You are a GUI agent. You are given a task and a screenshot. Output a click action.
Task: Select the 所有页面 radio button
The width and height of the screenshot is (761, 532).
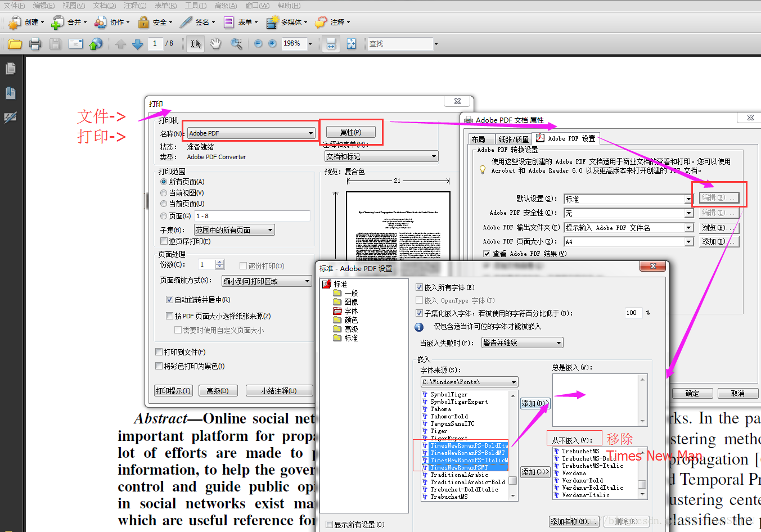(x=164, y=182)
